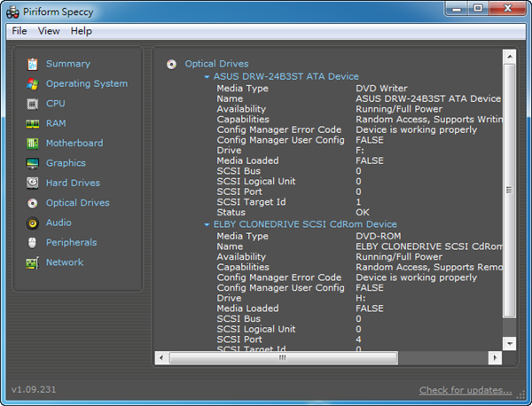Viewport: 532px width, 406px height.
Task: Open the View menu
Action: click(49, 31)
